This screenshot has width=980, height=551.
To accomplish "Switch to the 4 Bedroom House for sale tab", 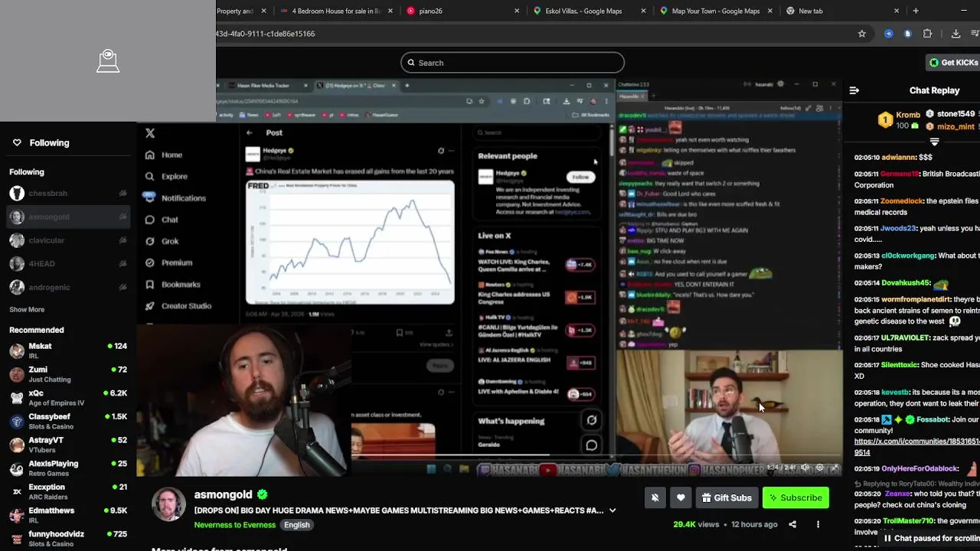I will tap(335, 11).
